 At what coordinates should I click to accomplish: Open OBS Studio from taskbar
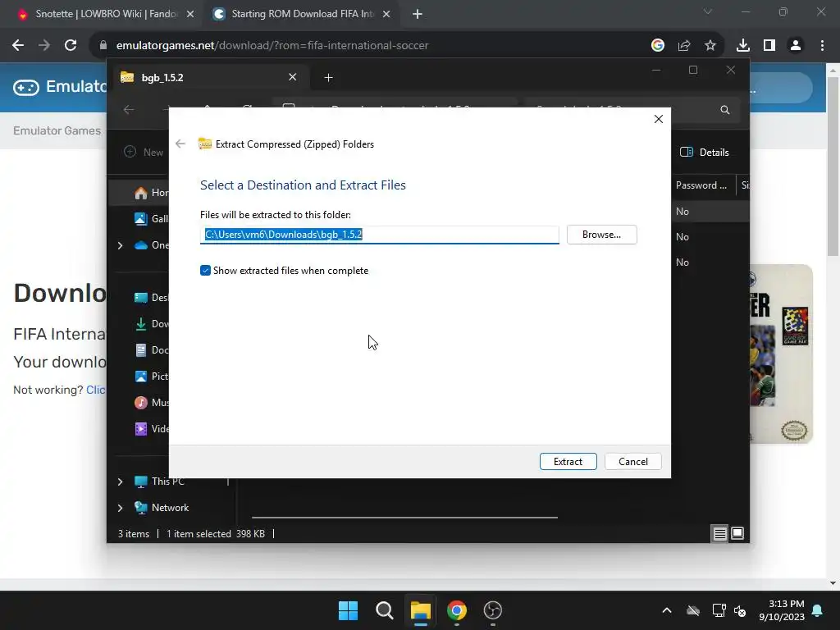click(493, 610)
